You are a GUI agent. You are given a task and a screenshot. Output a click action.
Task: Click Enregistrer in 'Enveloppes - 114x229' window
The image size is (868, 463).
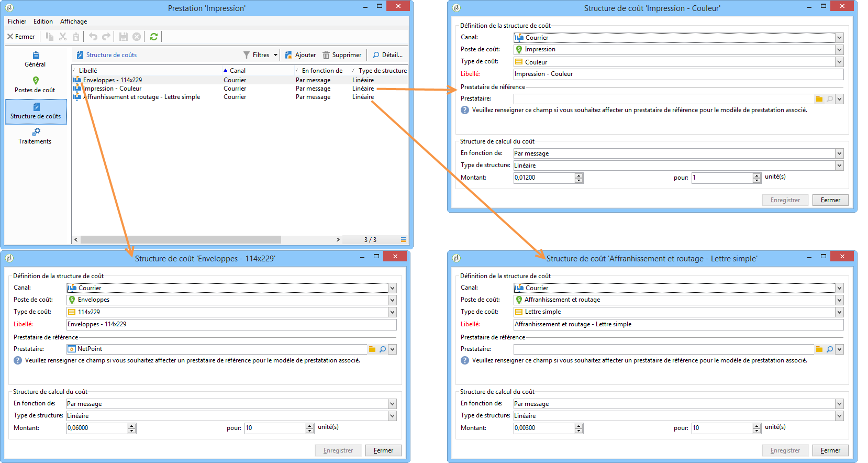[x=338, y=450]
